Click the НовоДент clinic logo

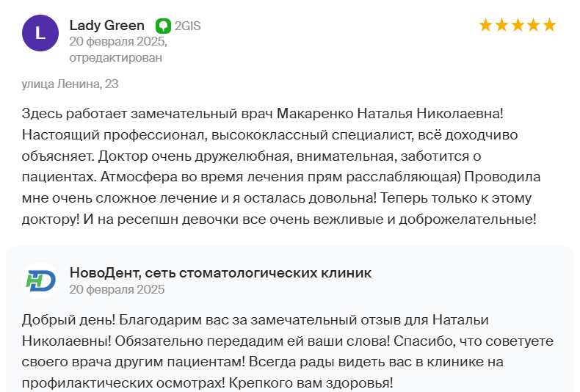(x=40, y=280)
